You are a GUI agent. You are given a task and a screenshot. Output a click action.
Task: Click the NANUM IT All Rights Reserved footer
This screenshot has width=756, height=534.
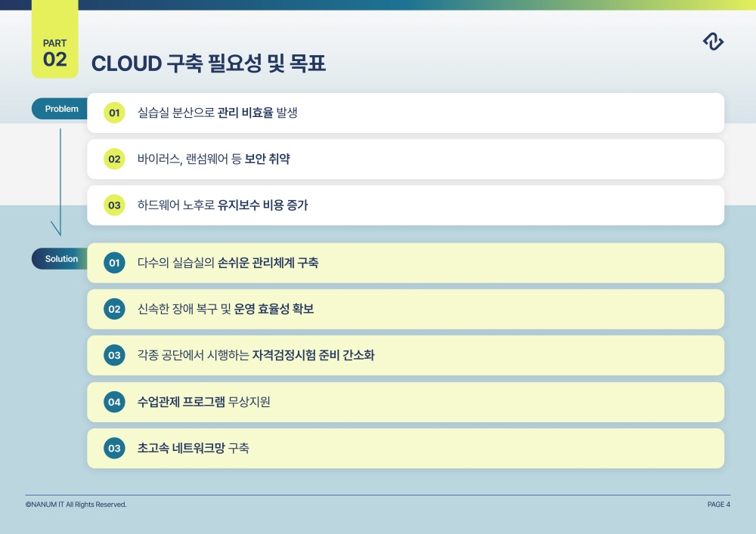(76, 505)
